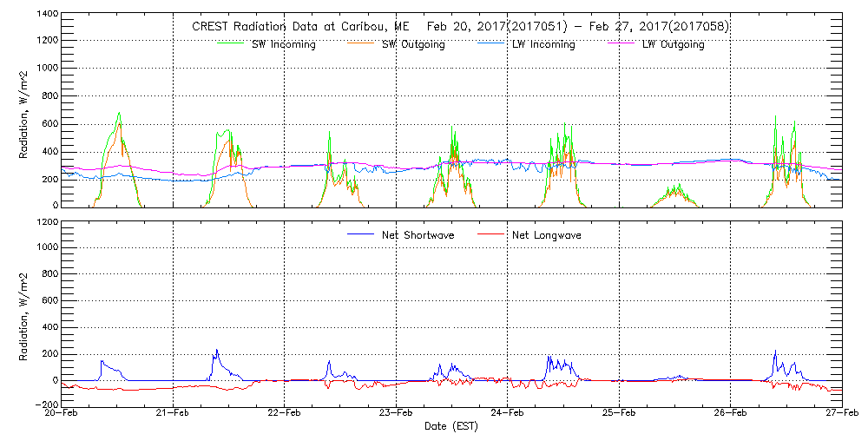The height and width of the screenshot is (434, 868).
Task: Click the LW Outgoing legend label
Action: click(673, 45)
